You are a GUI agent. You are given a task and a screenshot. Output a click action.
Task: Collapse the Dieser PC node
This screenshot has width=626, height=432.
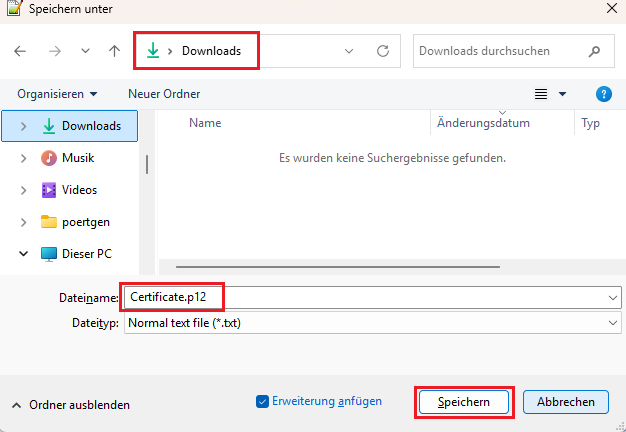coord(24,254)
